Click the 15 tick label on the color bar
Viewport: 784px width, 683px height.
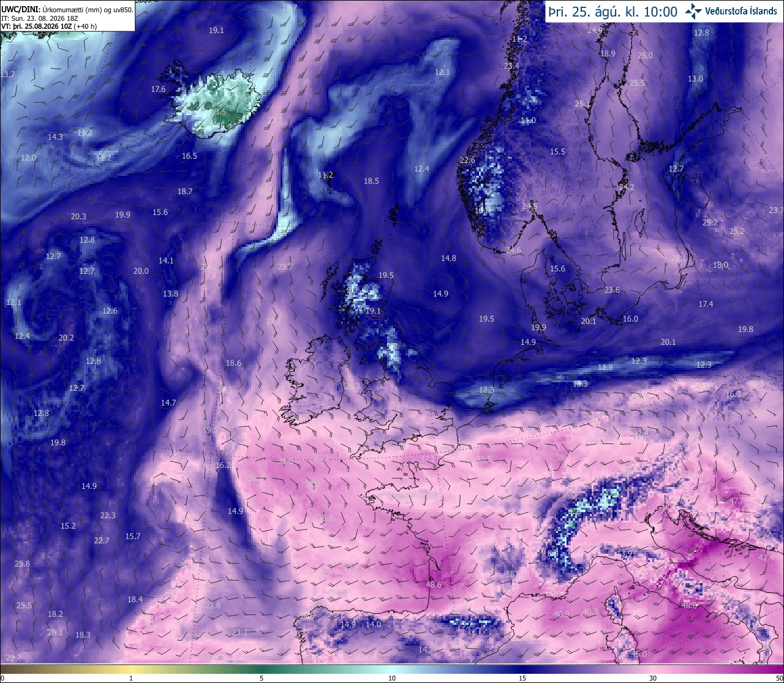coord(522,678)
